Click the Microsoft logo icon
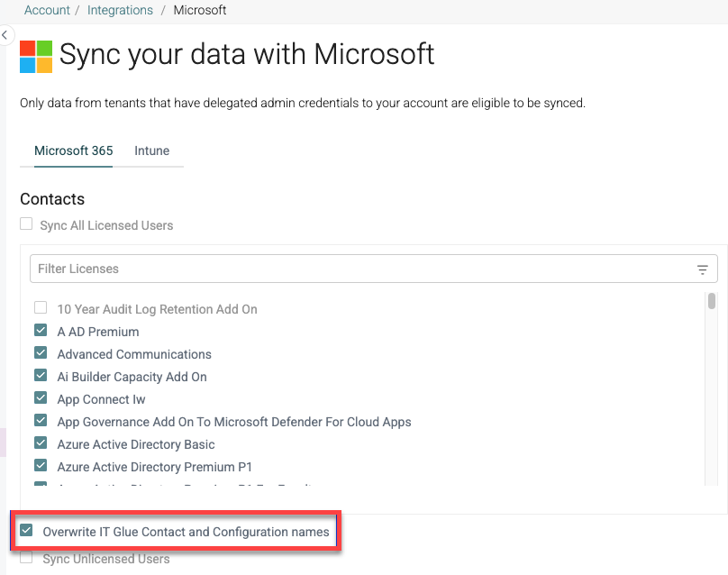The width and height of the screenshot is (728, 575). 36,56
